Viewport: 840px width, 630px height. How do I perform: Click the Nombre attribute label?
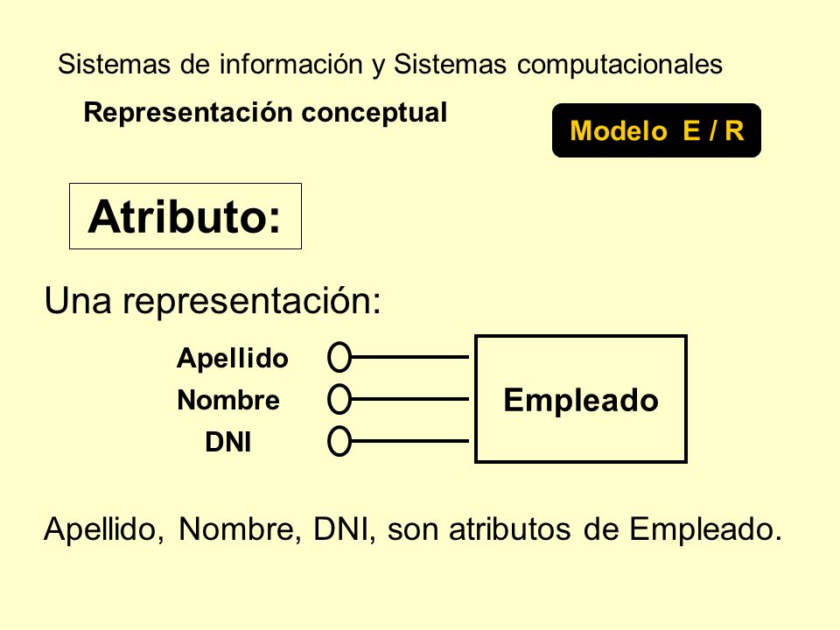pyautogui.click(x=228, y=400)
